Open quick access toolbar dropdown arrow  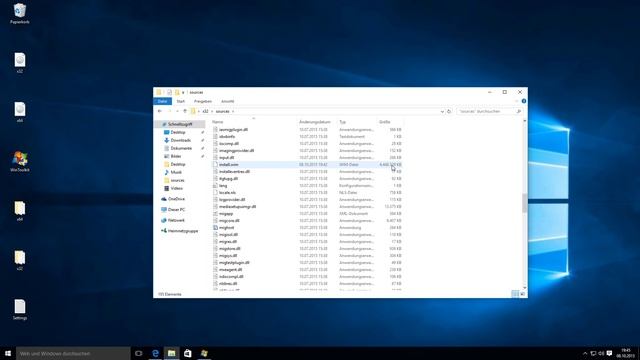183,92
